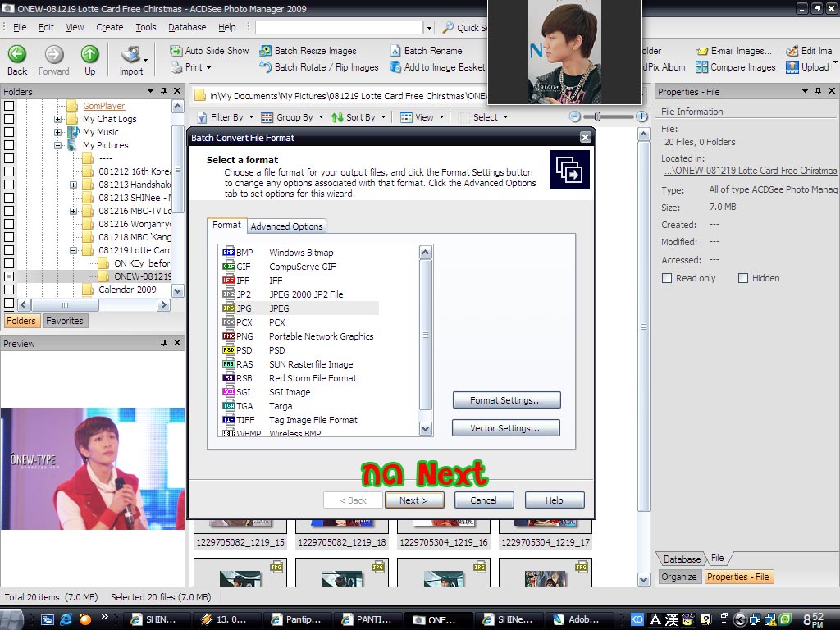
Task: Check the box beside My Chat Logs
Action: [9, 119]
